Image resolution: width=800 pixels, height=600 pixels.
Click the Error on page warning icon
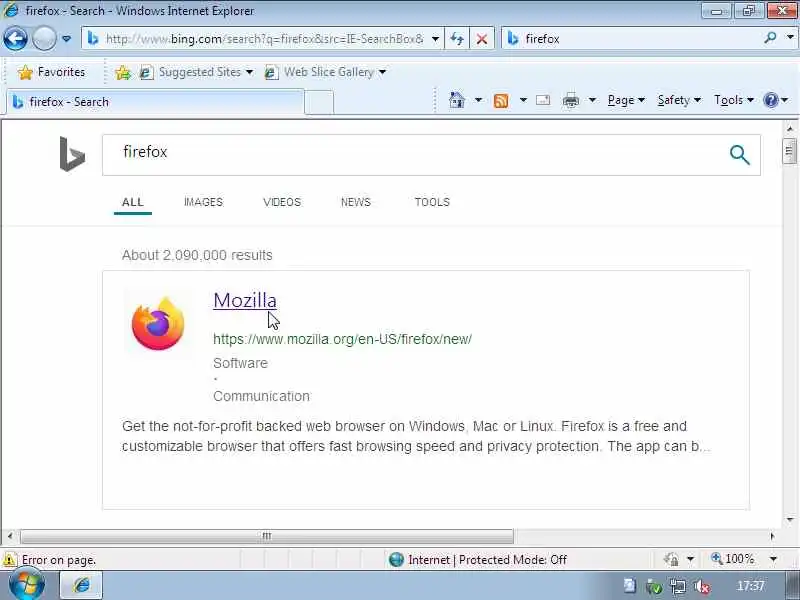[9, 560]
